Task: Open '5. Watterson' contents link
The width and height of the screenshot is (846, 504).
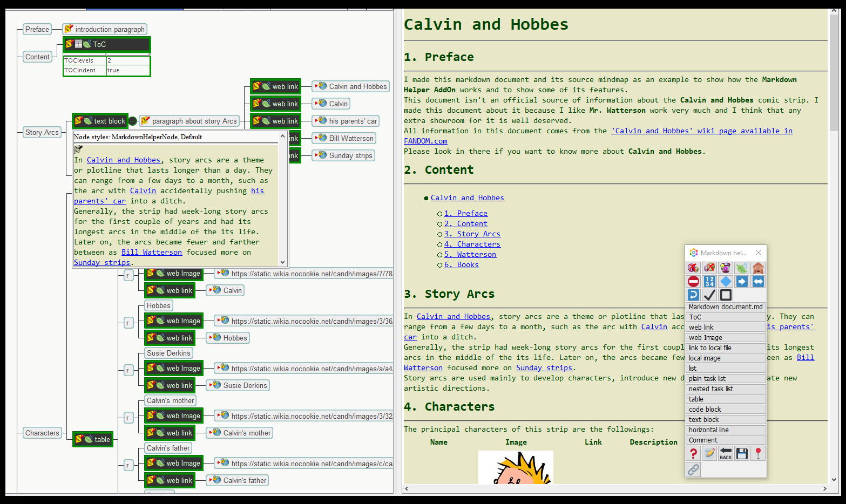Action: 470,255
